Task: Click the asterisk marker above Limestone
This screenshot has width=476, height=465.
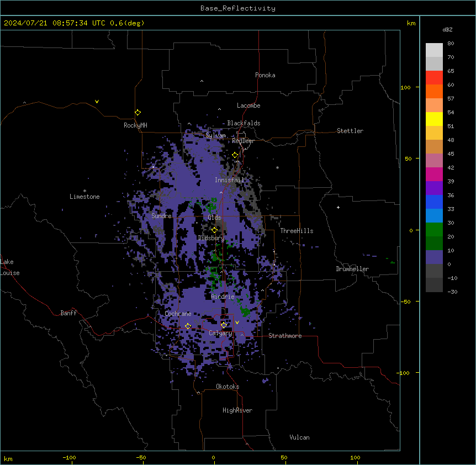Action: pyautogui.click(x=84, y=191)
